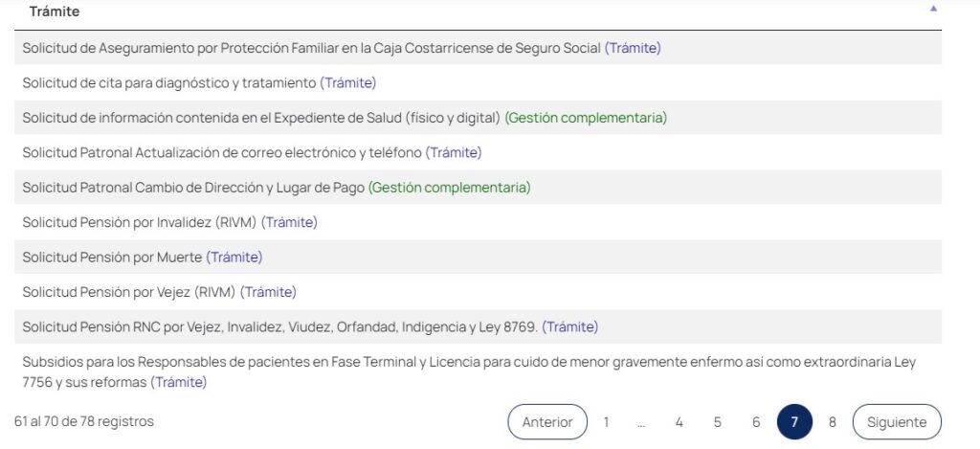The width and height of the screenshot is (980, 449).
Task: Select Solicitud Patronal Cambio de Dirección row
Action: pyautogui.click(x=193, y=188)
